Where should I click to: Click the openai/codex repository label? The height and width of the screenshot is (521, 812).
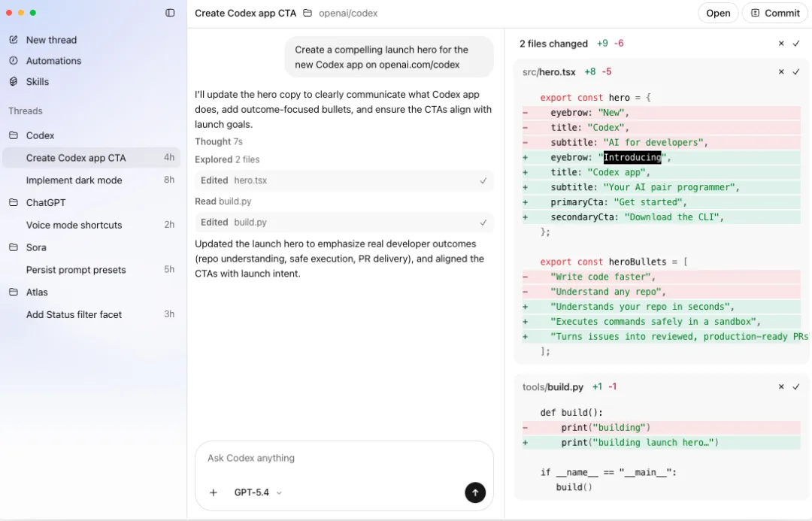click(348, 13)
